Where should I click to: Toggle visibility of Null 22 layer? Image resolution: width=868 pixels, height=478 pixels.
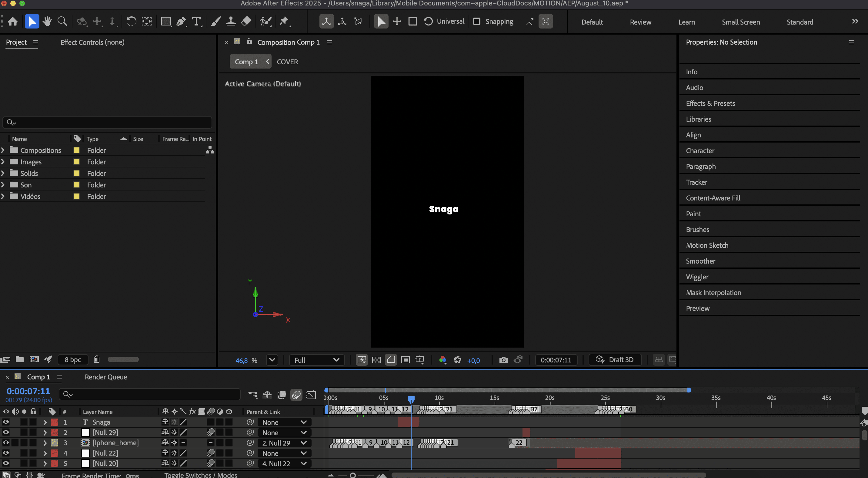6,453
